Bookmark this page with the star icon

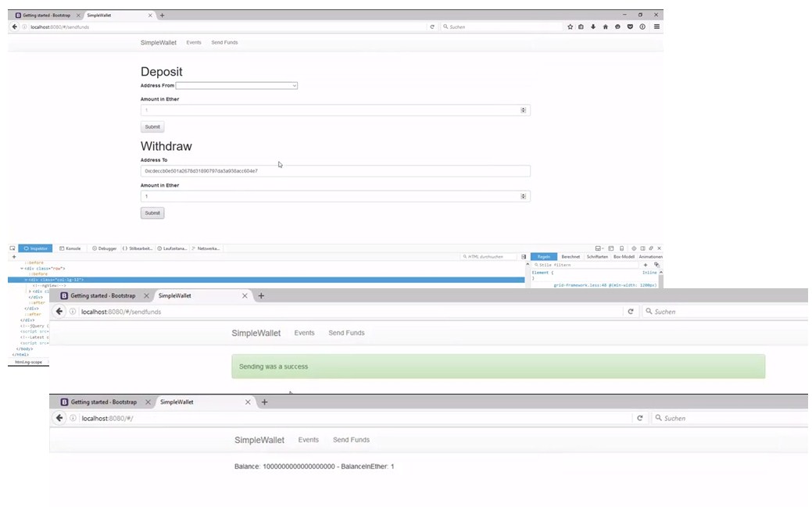[571, 27]
